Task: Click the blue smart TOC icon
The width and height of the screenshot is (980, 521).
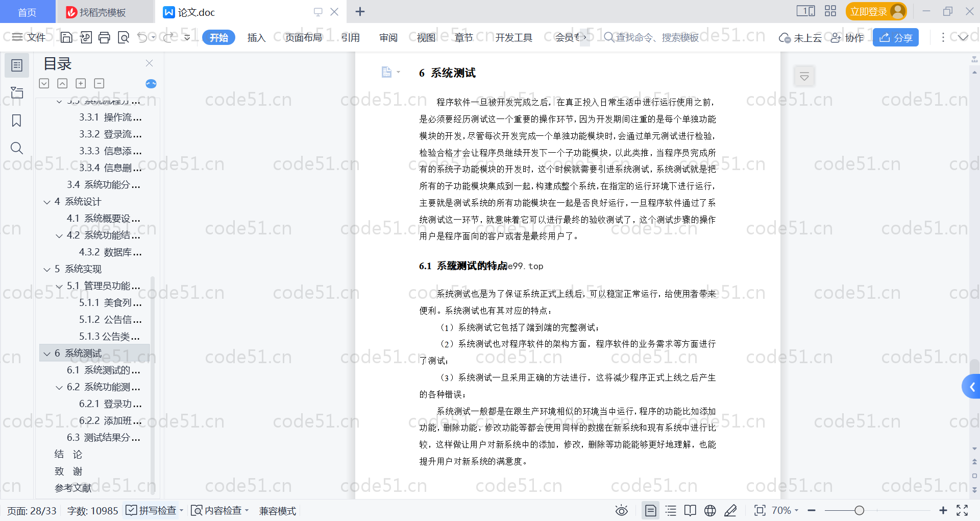Action: (151, 84)
